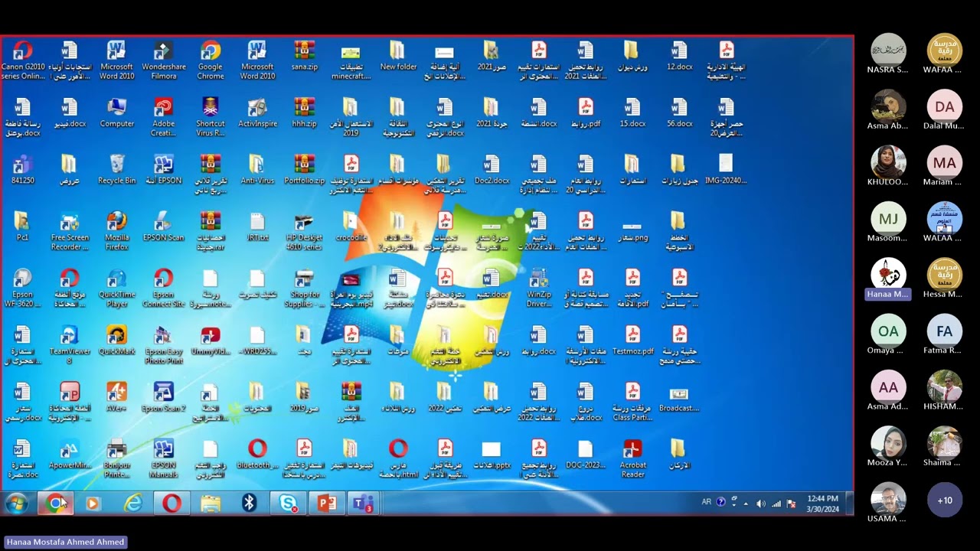The width and height of the screenshot is (980, 551).
Task: Open the Computer desktop icon
Action: [x=116, y=112]
